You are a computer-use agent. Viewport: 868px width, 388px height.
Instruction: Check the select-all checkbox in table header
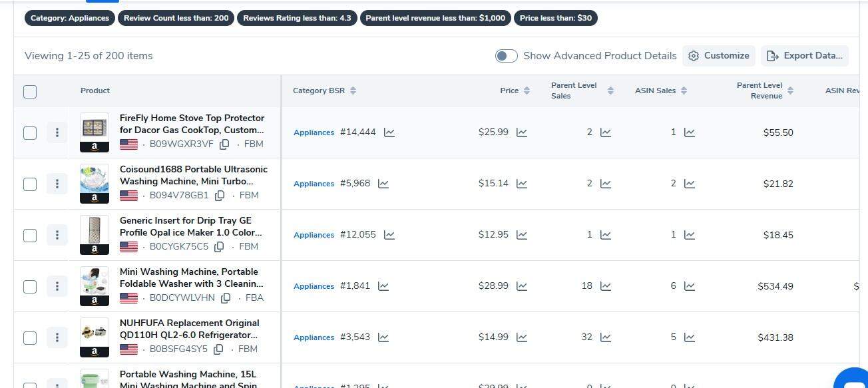tap(30, 92)
